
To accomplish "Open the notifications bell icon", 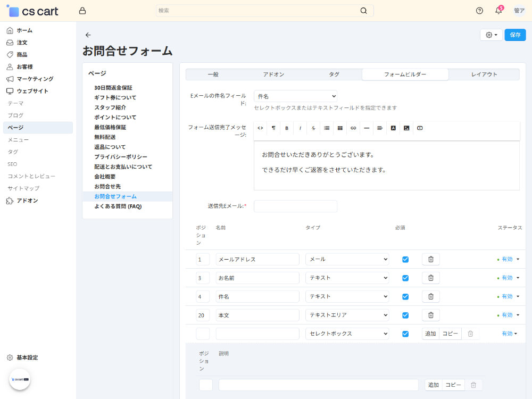I will [499, 10].
